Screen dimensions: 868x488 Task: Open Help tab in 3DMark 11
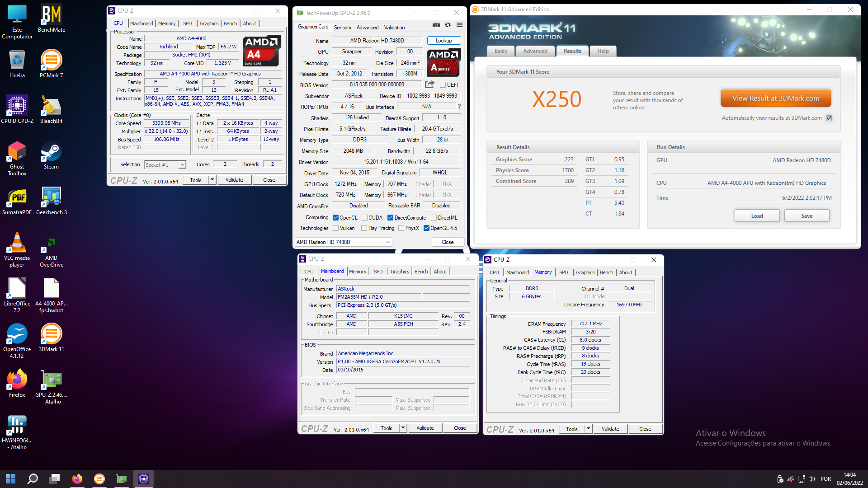click(x=603, y=51)
